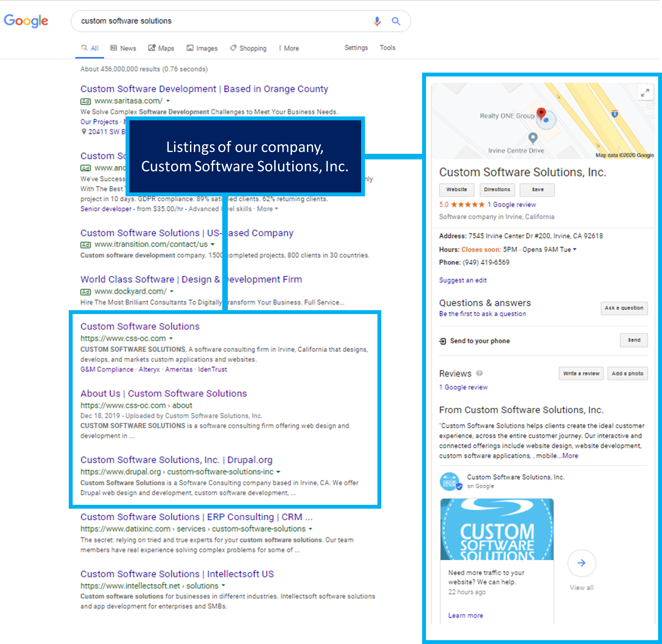Click the red map pin marker

[542, 114]
